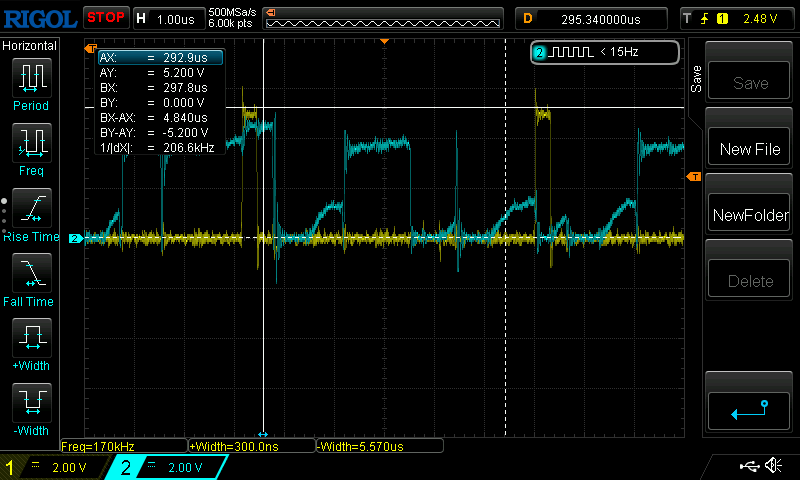
Task: Click the horizontal delay 295.340000us field
Action: pos(591,19)
